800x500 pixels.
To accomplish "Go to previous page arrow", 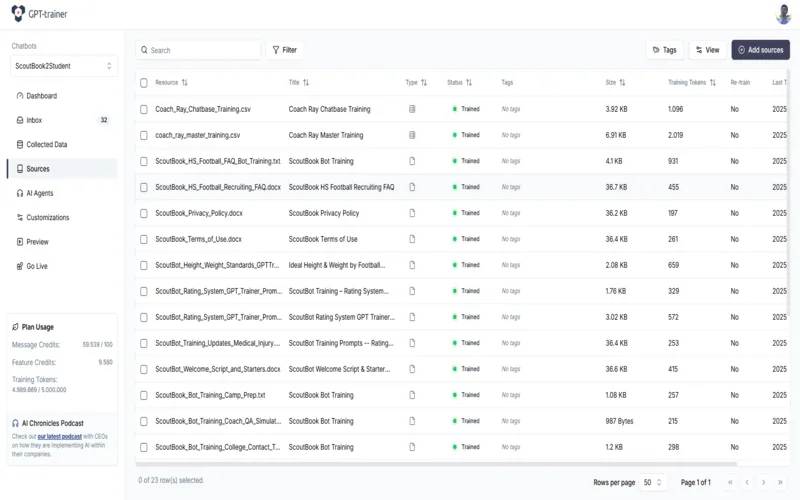I will [x=747, y=482].
